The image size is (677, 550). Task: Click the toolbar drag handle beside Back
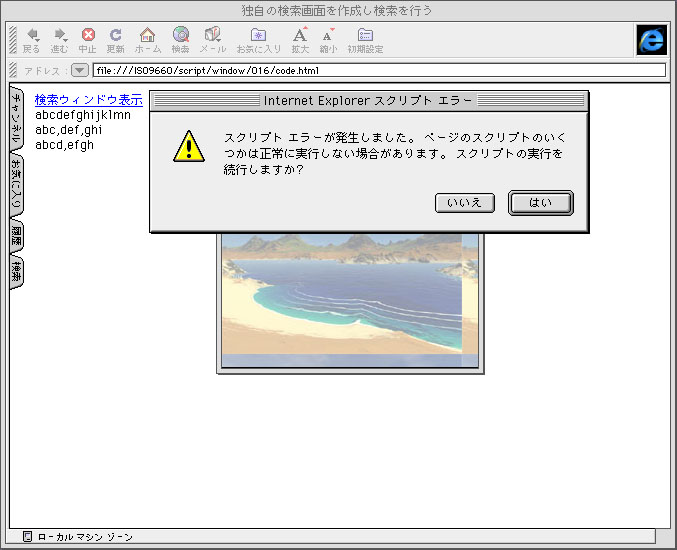coord(13,40)
